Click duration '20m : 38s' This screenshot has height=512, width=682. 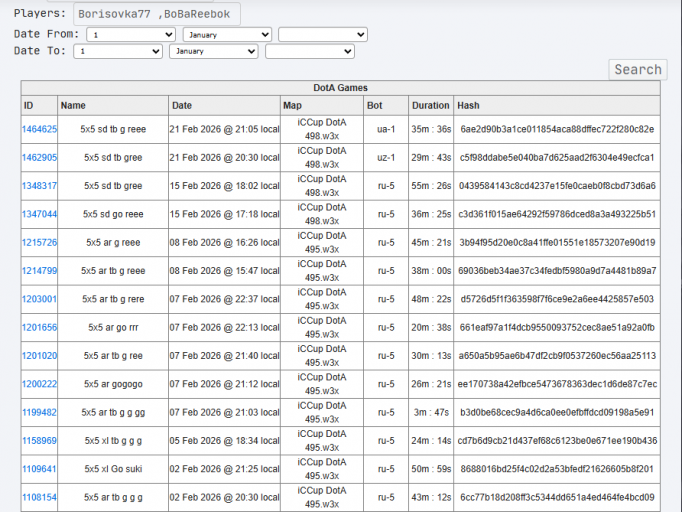[431, 327]
